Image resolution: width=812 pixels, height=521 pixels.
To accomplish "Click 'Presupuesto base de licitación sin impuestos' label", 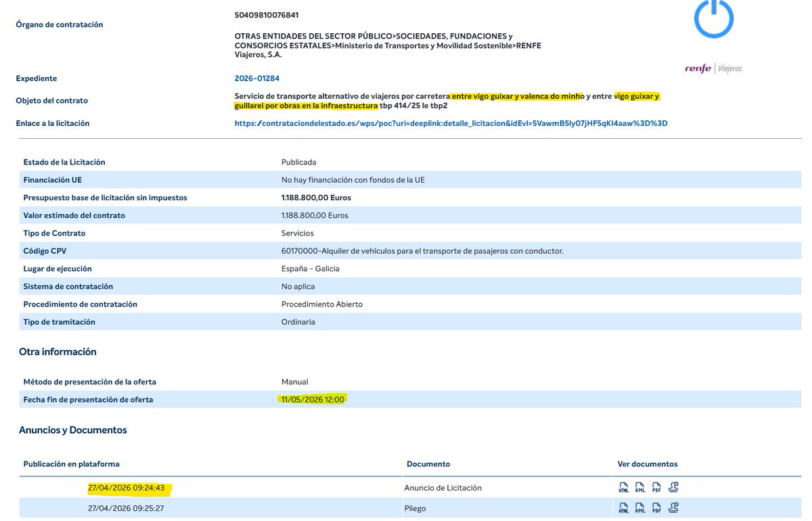I will point(106,198).
